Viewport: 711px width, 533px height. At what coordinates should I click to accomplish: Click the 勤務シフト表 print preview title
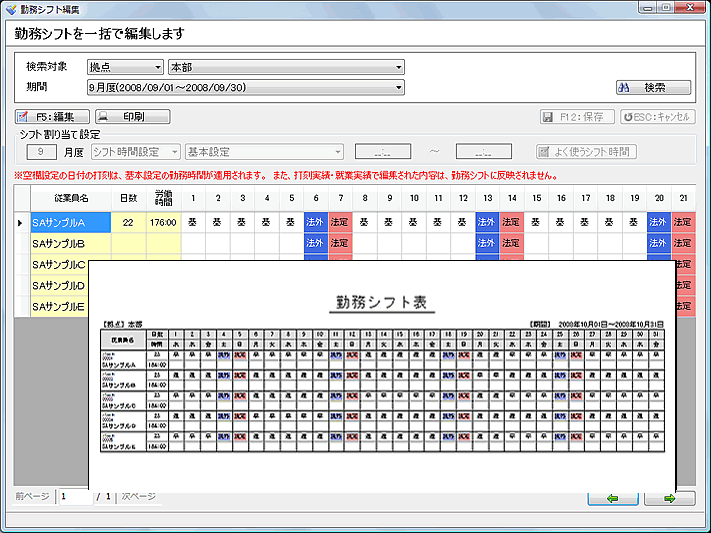(381, 302)
